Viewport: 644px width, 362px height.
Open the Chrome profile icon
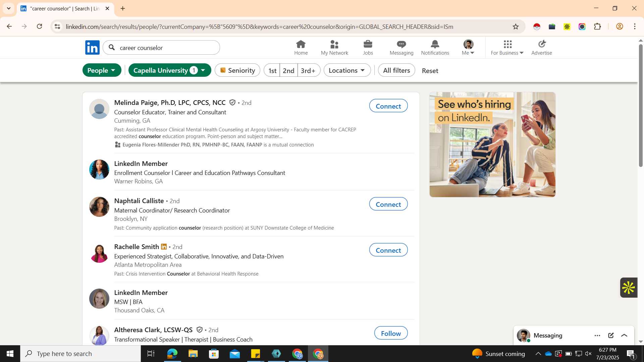(620, 26)
